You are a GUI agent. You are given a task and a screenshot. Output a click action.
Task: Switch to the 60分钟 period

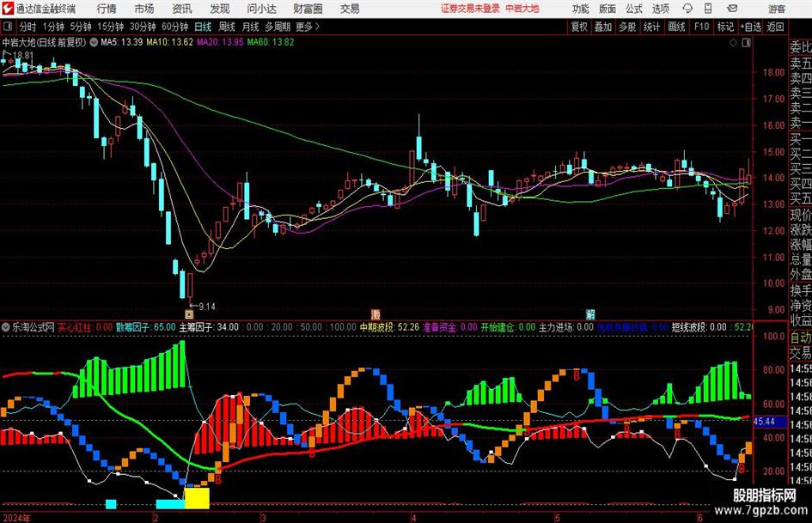[174, 27]
